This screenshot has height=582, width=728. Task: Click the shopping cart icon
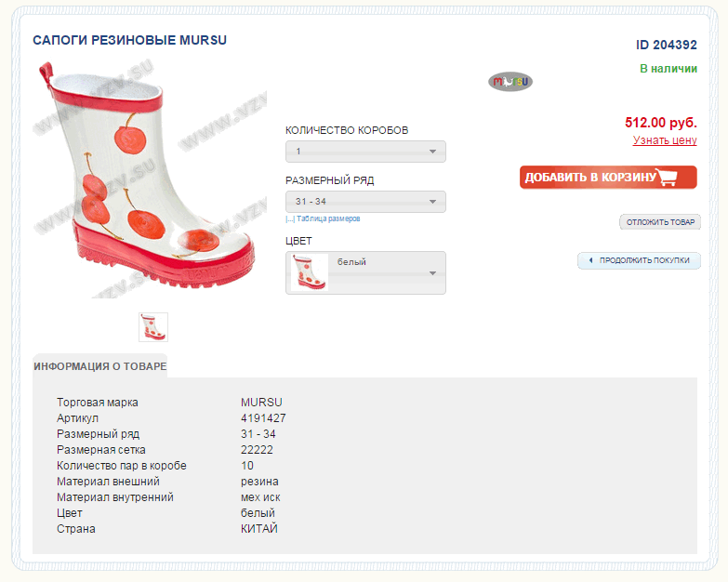tap(674, 178)
